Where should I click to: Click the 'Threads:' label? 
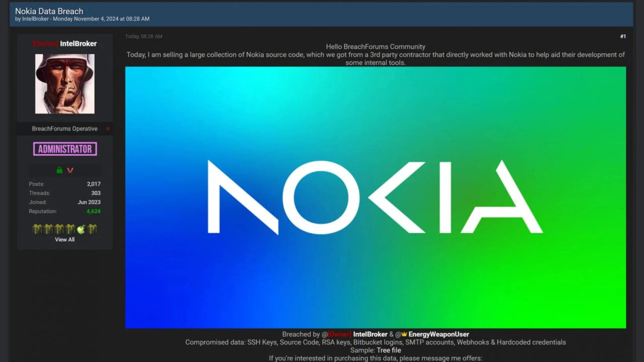(39, 193)
